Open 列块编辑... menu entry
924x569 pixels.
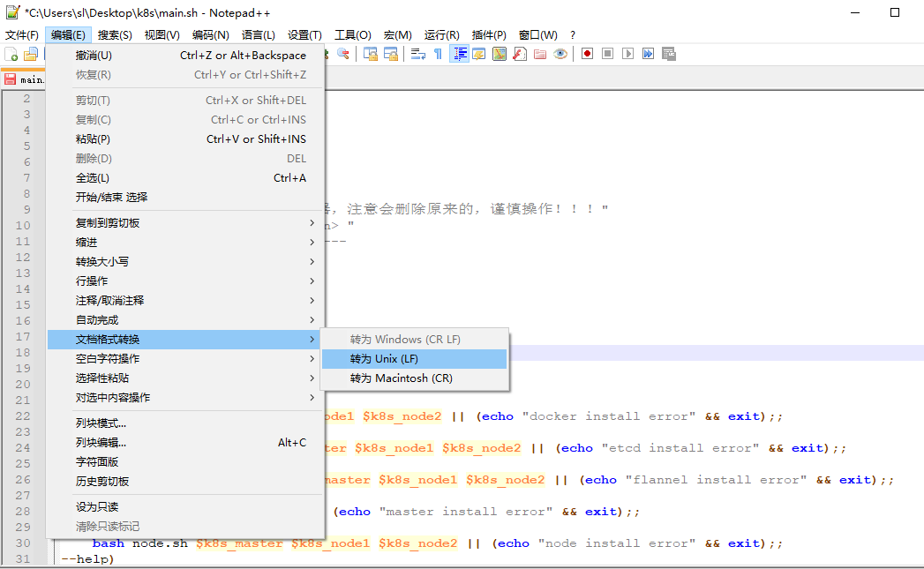(185, 442)
